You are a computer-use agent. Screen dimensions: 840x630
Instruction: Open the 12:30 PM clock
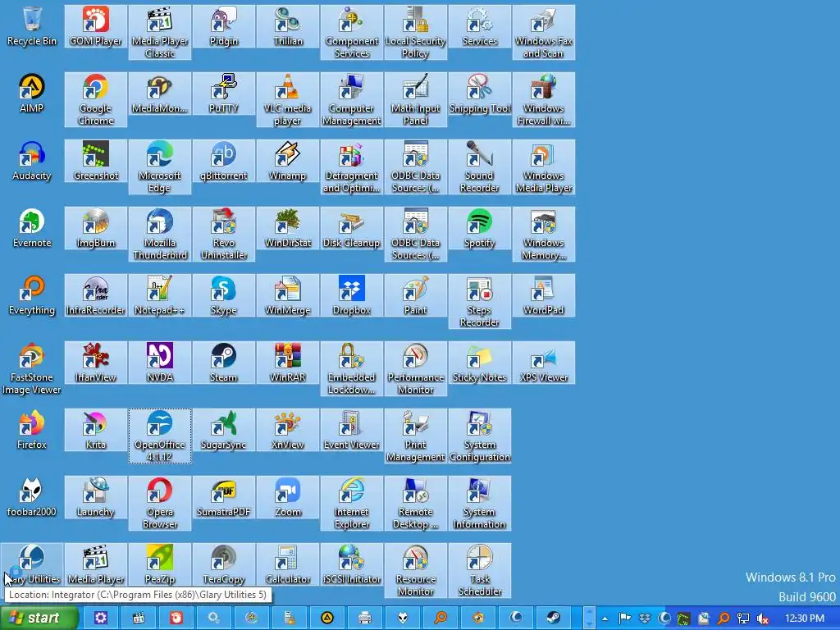[805, 619]
